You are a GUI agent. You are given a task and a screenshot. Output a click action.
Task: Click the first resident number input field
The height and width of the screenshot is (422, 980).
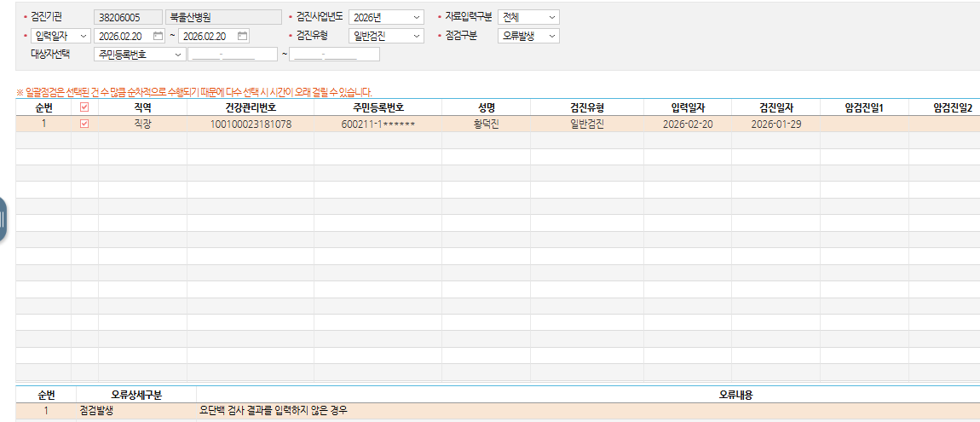[x=233, y=55]
